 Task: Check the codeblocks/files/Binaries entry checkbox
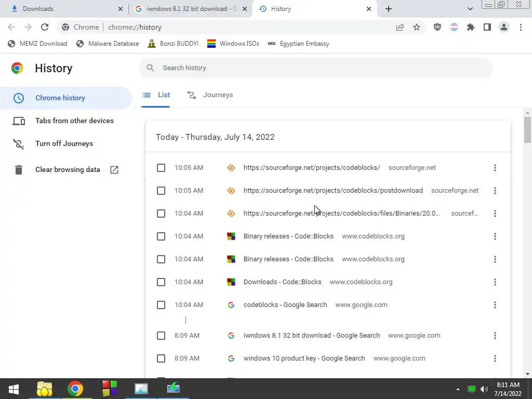pyautogui.click(x=161, y=214)
